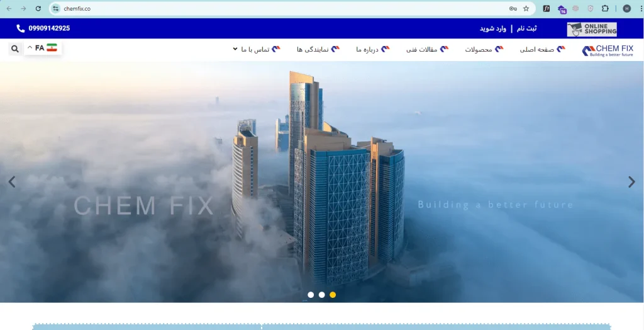This screenshot has width=644, height=330.
Task: Click the وارد شوید login link
Action: (x=493, y=28)
